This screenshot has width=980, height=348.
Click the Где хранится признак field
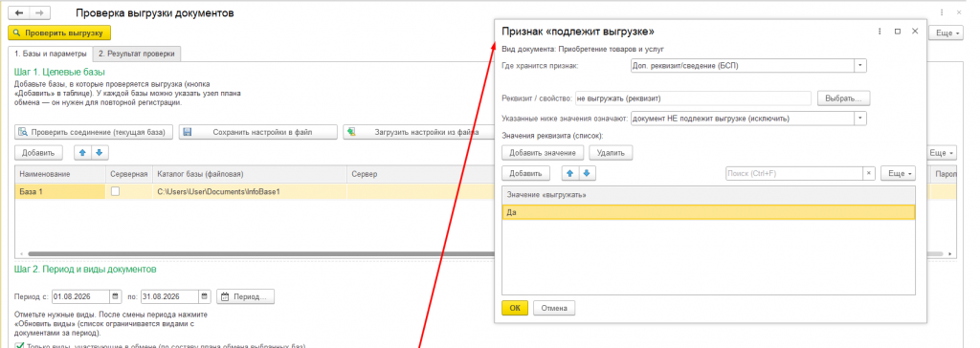coord(743,66)
